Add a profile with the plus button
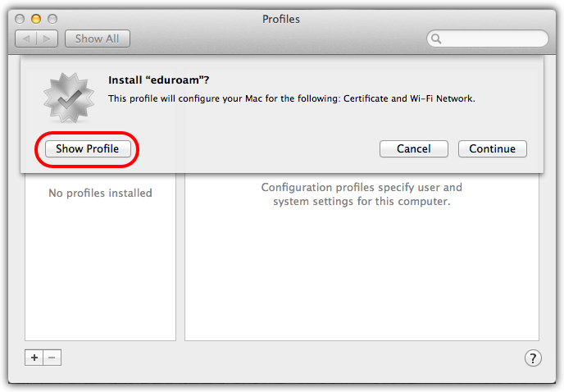564x392 pixels. 34,358
